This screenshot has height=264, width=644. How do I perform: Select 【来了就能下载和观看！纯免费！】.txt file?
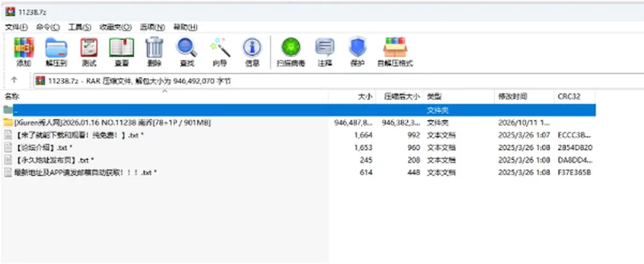tap(79, 135)
